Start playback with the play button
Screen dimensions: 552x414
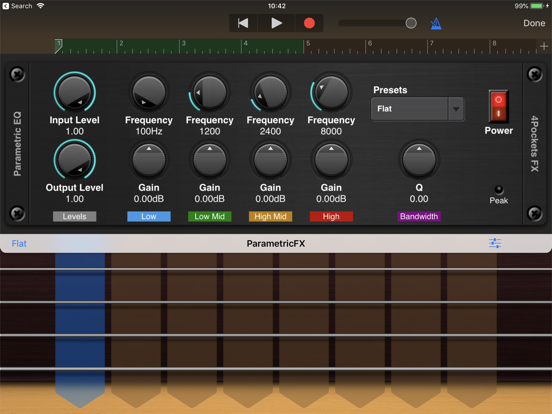coord(276,23)
